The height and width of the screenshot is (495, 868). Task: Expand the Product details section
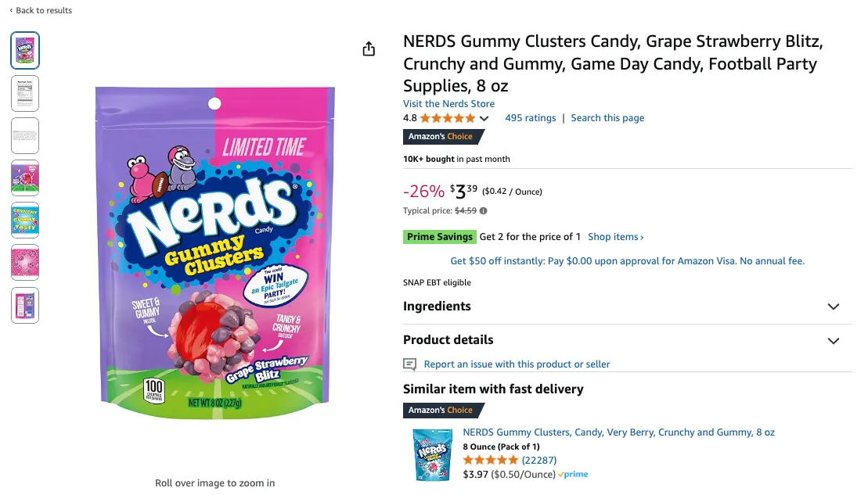tap(834, 340)
